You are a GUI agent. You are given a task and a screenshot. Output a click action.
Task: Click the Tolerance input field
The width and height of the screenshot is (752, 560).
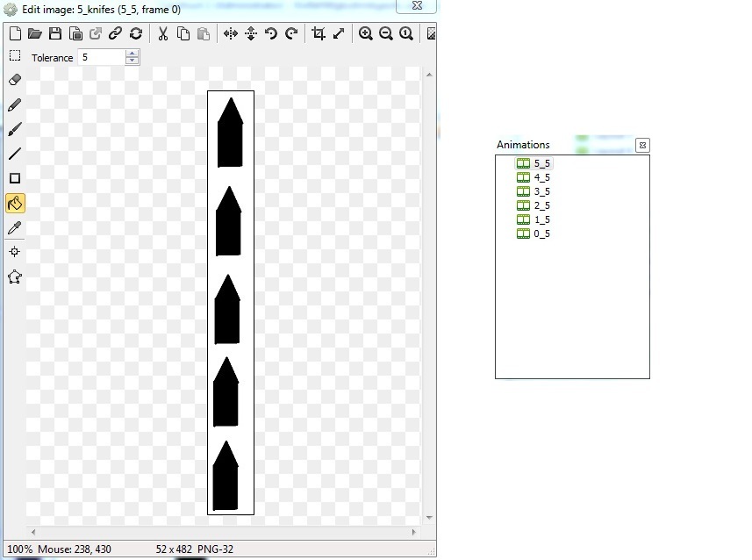coord(101,57)
